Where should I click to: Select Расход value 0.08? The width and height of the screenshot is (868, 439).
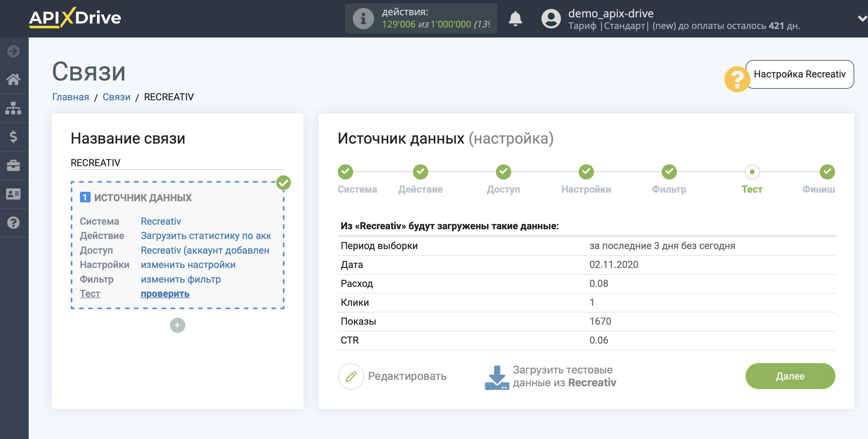click(599, 284)
